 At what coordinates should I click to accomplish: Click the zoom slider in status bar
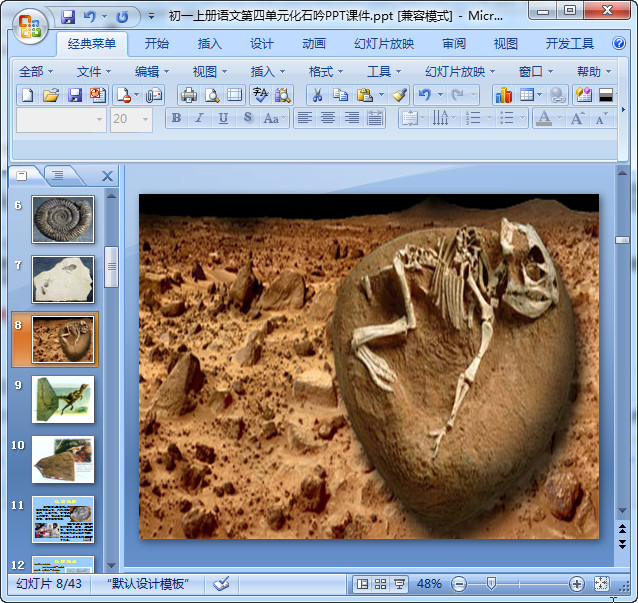point(491,583)
